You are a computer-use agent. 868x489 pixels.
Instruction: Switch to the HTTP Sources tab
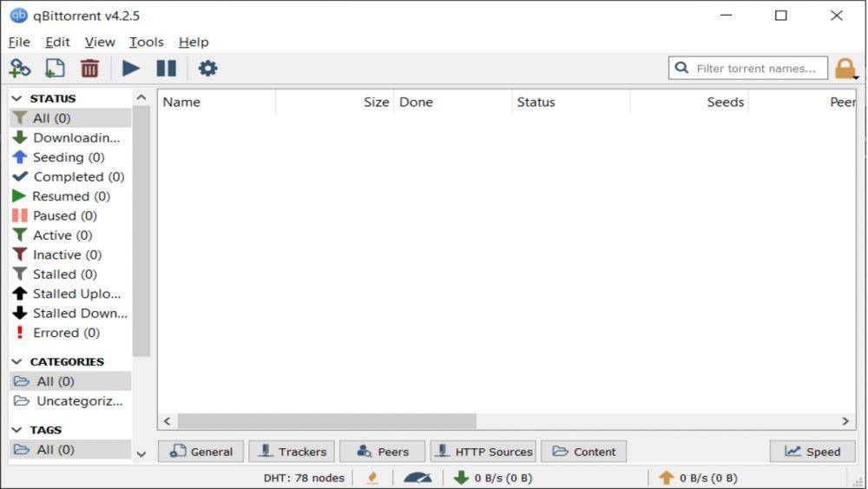tap(483, 452)
